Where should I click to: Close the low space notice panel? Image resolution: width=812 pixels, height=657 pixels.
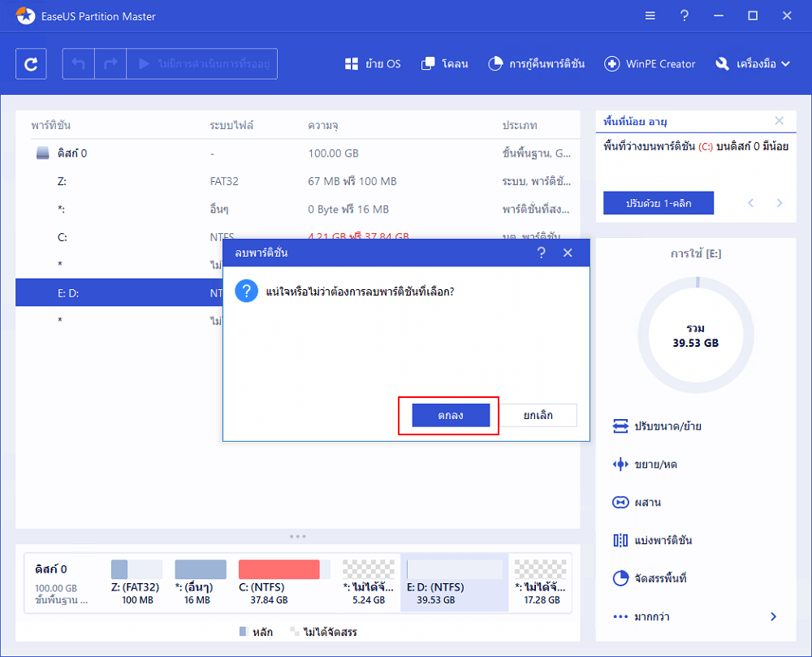pos(779,121)
